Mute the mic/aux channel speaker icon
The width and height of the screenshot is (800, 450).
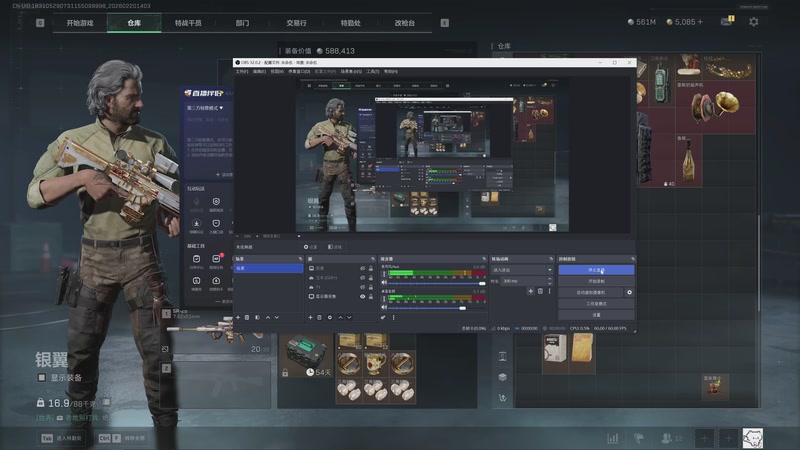(384, 283)
